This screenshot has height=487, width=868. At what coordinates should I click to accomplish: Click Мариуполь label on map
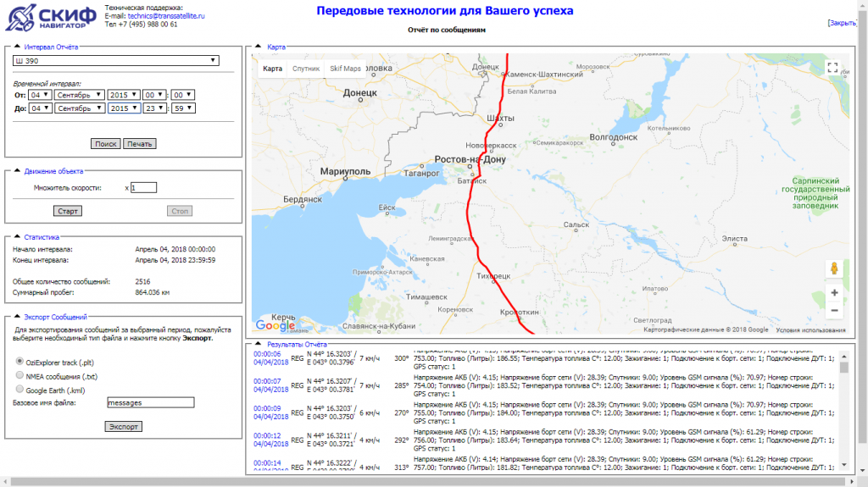346,172
